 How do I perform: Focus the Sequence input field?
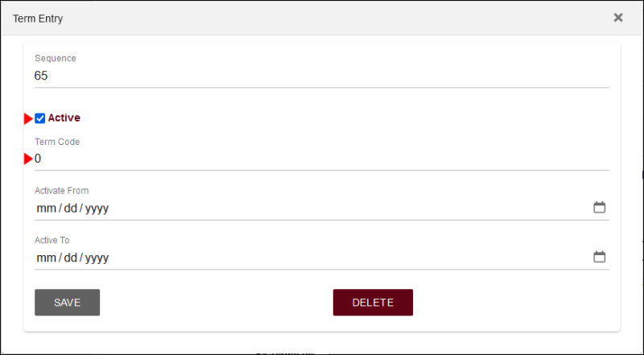coord(321,76)
